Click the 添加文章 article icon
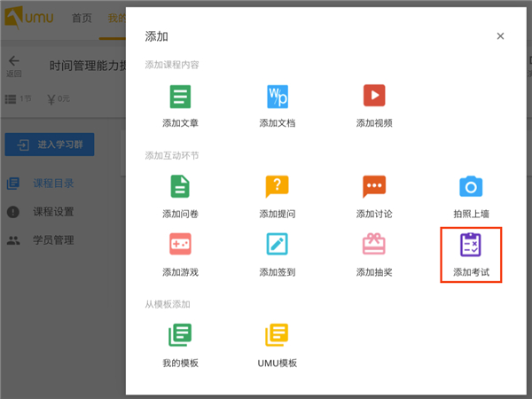The image size is (532, 399). pyautogui.click(x=181, y=96)
